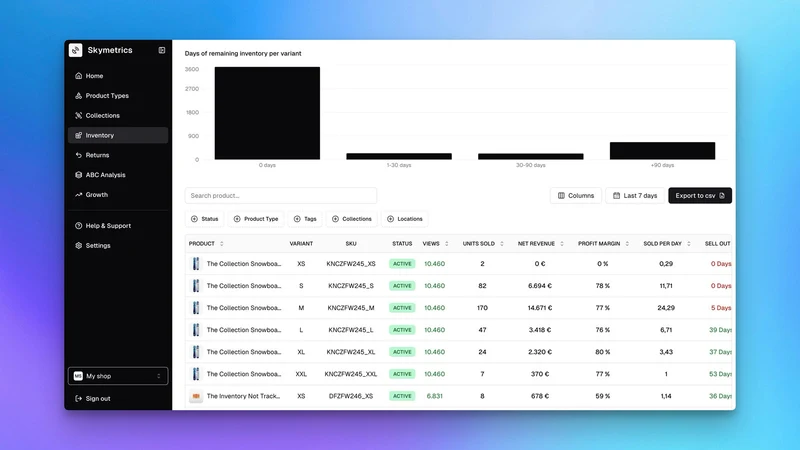The width and height of the screenshot is (800, 450).
Task: Go to Home in sidebar
Action: coord(118,76)
